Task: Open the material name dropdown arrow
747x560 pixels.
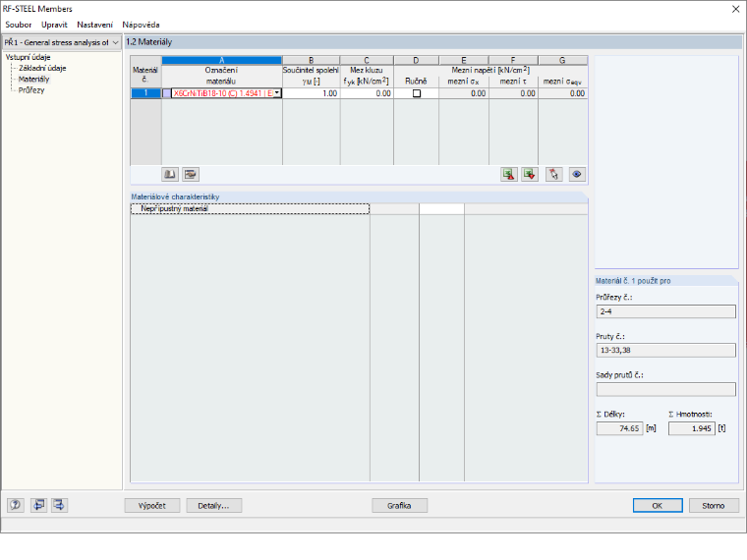Action: click(277, 93)
